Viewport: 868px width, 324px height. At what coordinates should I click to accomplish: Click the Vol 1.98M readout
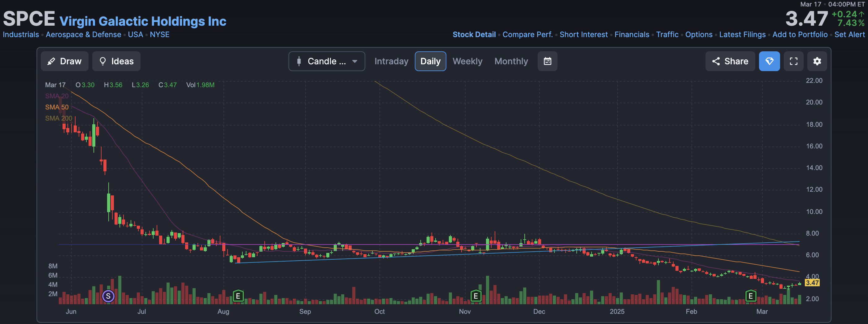tap(200, 85)
